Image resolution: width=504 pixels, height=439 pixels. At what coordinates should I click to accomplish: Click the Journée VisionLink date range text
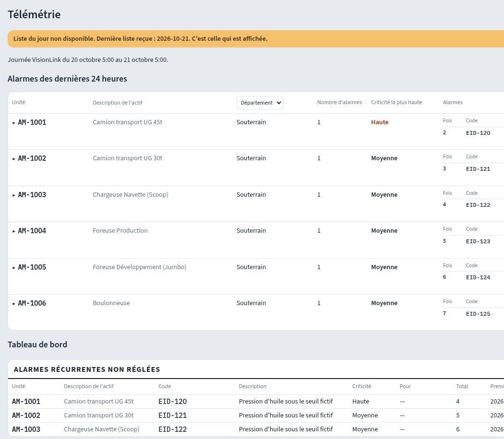(88, 60)
